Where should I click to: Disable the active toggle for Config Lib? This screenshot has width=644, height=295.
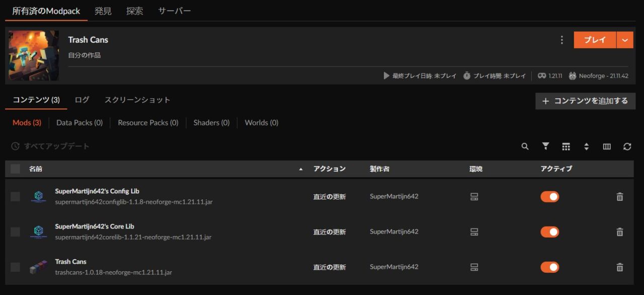click(550, 197)
